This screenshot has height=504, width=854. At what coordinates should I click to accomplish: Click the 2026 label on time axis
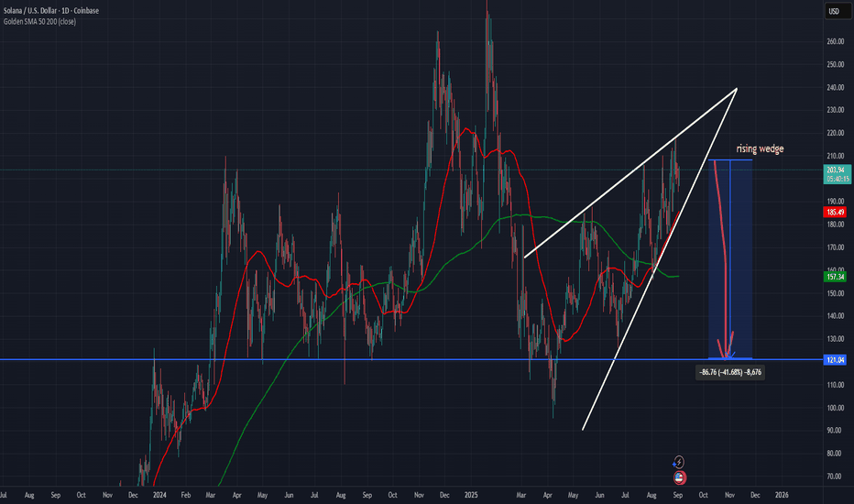(782, 495)
